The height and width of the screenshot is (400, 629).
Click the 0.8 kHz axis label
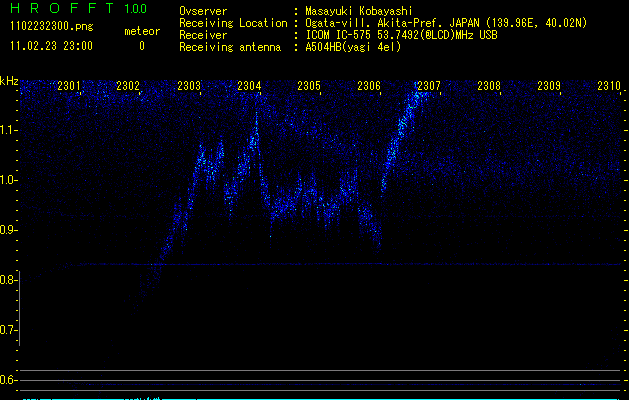click(x=9, y=280)
